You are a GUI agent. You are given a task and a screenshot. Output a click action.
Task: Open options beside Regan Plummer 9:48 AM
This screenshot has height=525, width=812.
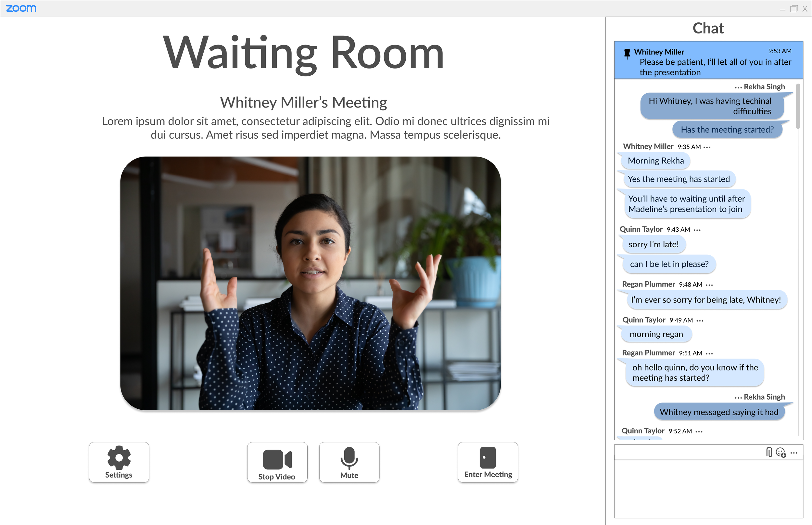pyautogui.click(x=709, y=285)
